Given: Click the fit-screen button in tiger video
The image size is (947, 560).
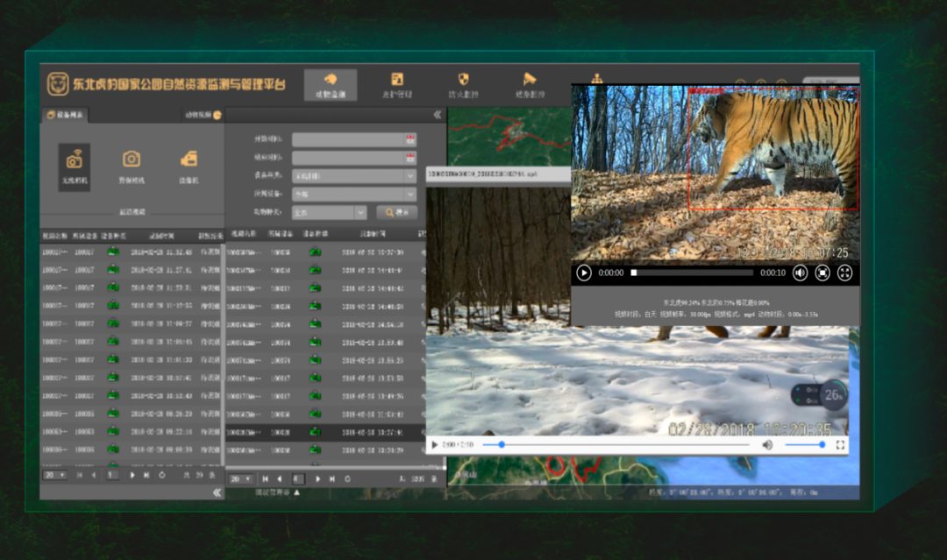Looking at the screenshot, I should [x=822, y=273].
